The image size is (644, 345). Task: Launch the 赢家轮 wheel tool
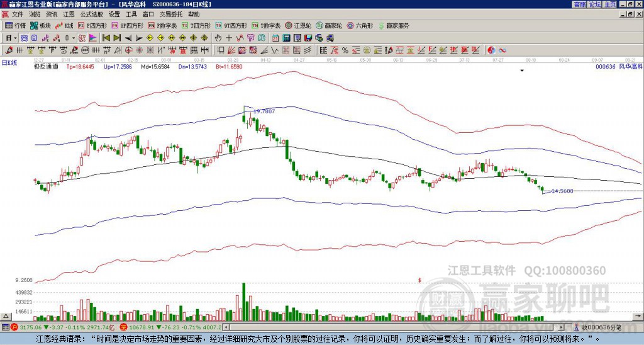[x=329, y=25]
